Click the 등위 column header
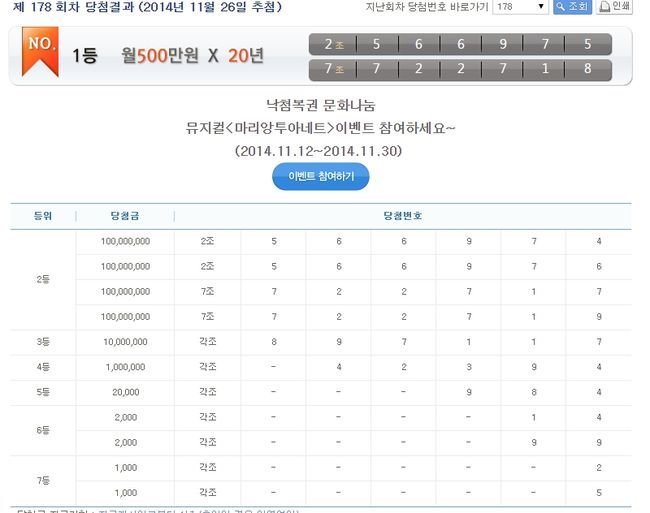Image resolution: width=650 pixels, height=513 pixels. (x=43, y=216)
